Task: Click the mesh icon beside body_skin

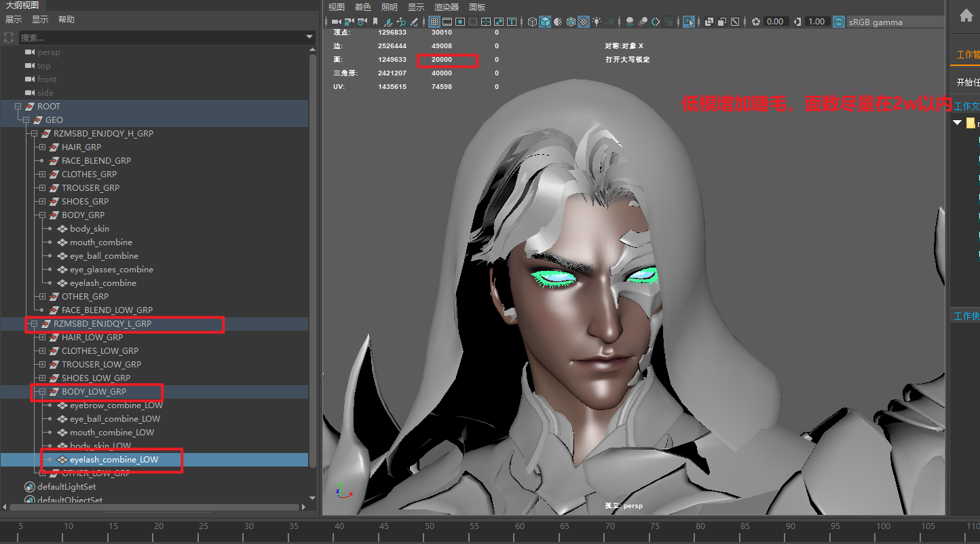Action: pos(62,229)
